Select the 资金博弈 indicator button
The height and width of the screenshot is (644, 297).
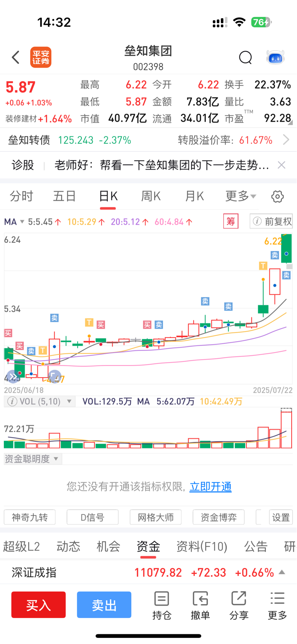219,517
